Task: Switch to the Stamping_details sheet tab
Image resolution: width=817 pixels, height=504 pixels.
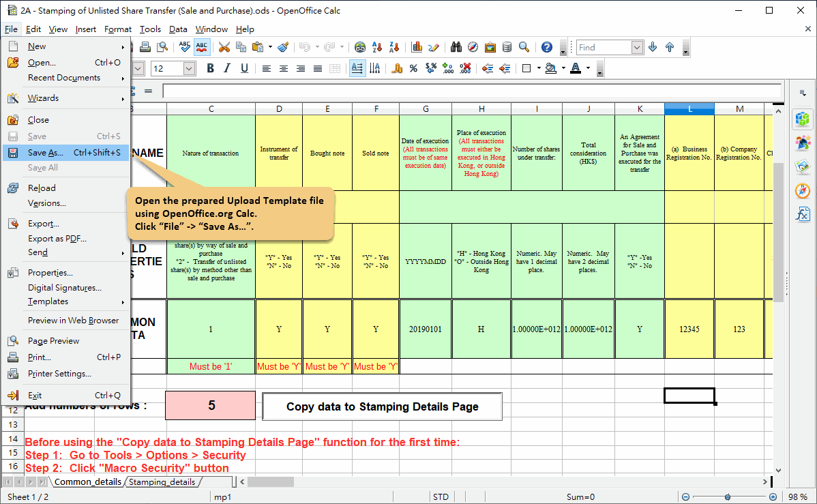Action: coord(162,482)
